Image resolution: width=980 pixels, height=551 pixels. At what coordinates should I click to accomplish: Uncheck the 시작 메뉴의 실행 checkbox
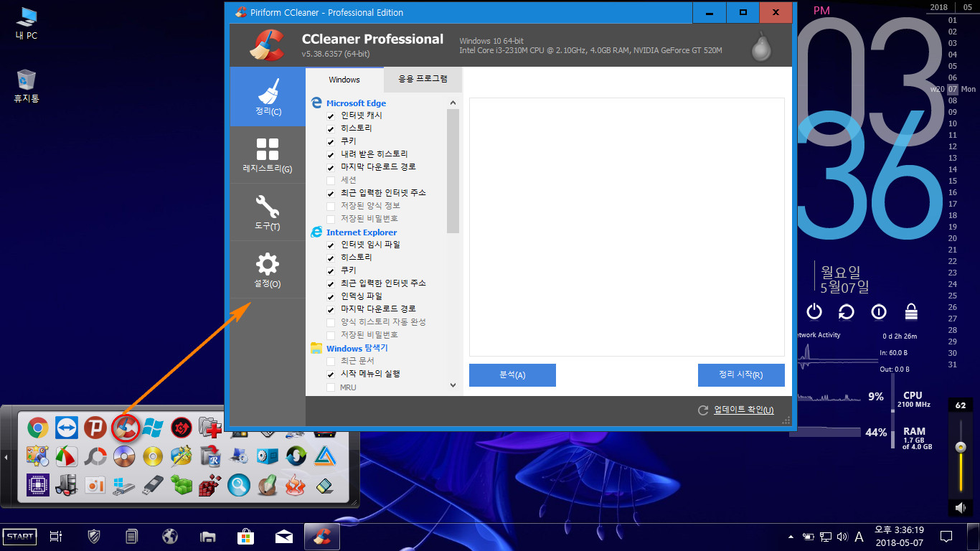pyautogui.click(x=331, y=374)
